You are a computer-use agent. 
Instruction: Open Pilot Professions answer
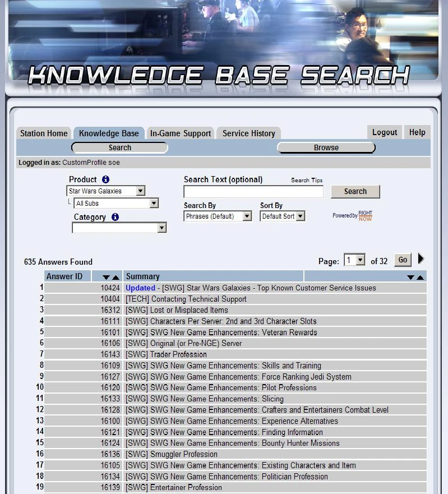click(221, 387)
